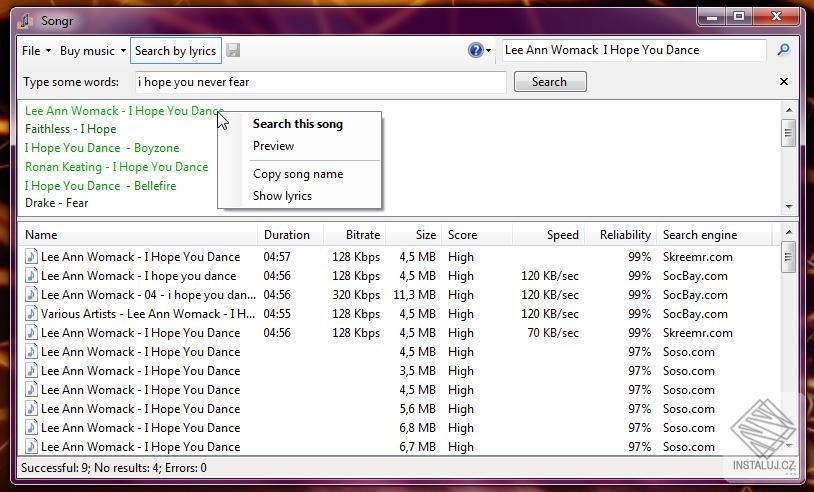Select '04:57' duration cell
This screenshot has height=492, width=814.
point(277,256)
